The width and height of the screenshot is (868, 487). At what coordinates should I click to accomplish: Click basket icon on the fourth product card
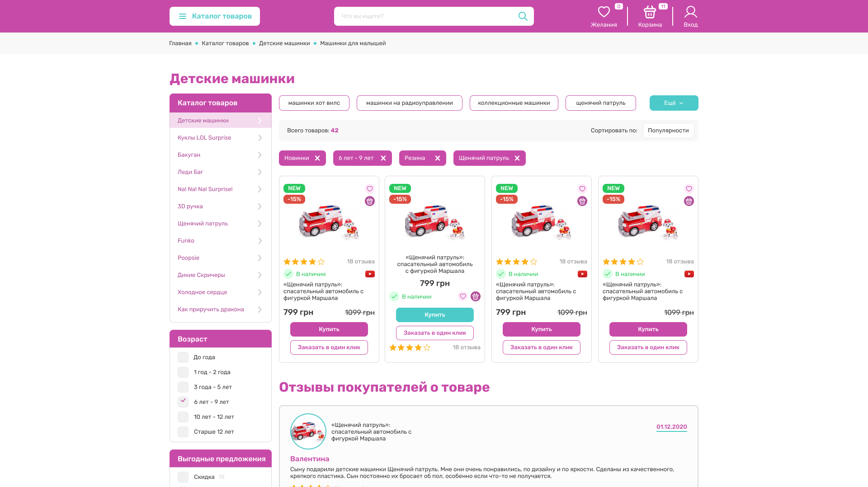pos(689,201)
